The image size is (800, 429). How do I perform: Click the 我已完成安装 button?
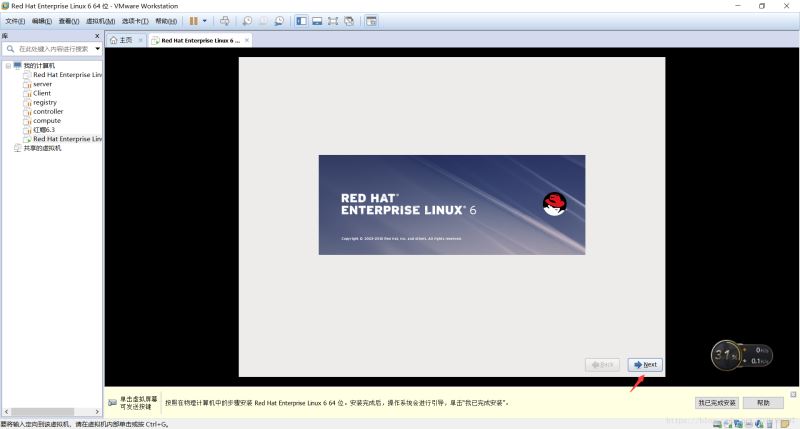pyautogui.click(x=716, y=402)
